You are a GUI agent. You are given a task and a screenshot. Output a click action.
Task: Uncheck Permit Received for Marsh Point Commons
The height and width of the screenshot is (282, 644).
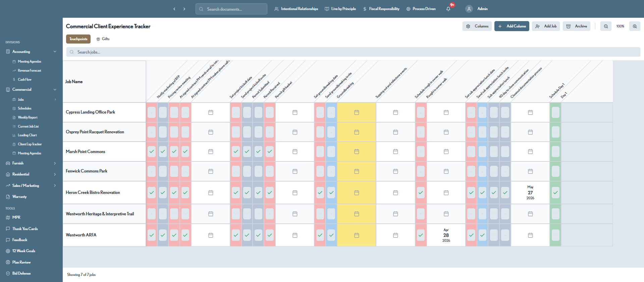coord(270,152)
